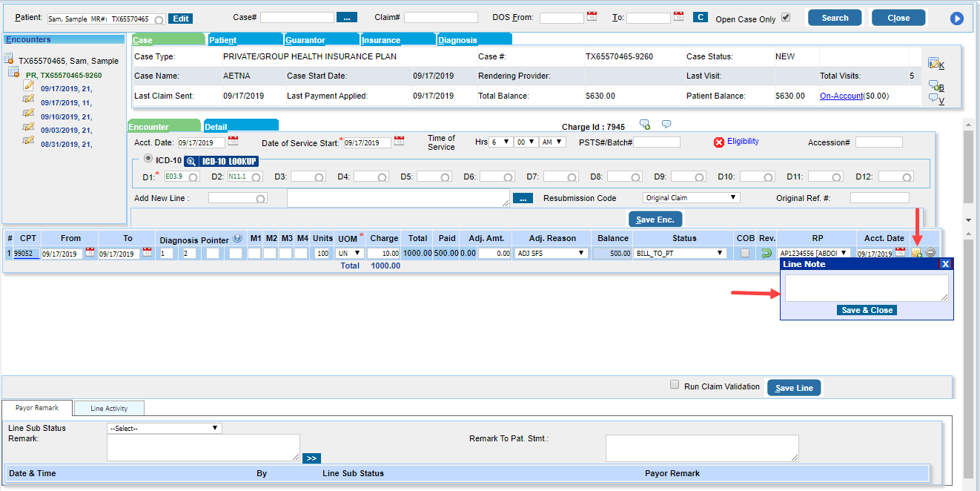Open the On-Account link
Viewport: 980px width, 491px height.
pyautogui.click(x=841, y=96)
